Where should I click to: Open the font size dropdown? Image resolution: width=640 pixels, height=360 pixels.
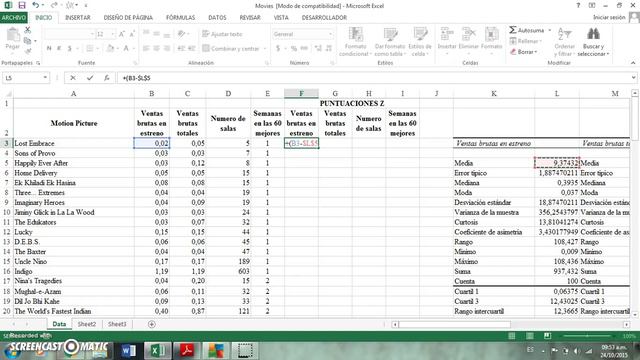[x=113, y=34]
